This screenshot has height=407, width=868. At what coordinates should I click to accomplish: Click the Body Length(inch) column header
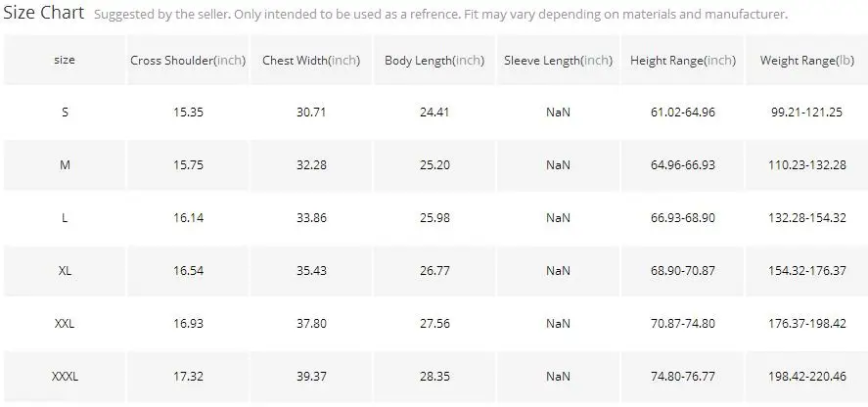(434, 60)
